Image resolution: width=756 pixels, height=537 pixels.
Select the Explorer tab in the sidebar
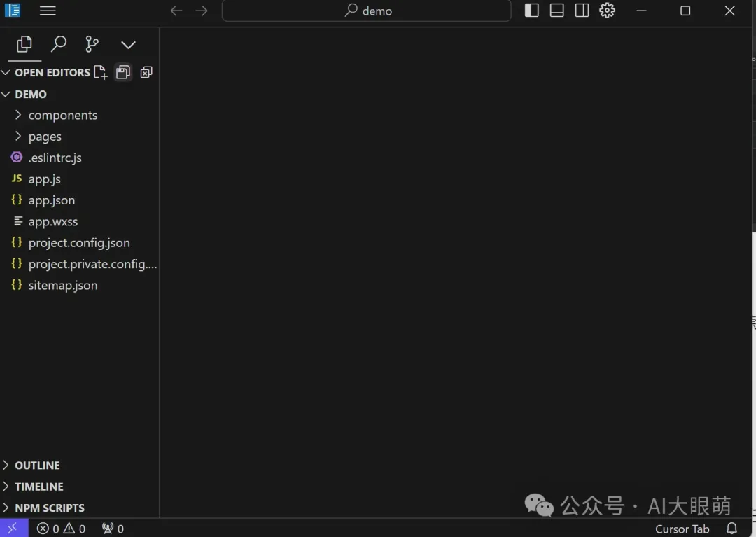tap(24, 44)
